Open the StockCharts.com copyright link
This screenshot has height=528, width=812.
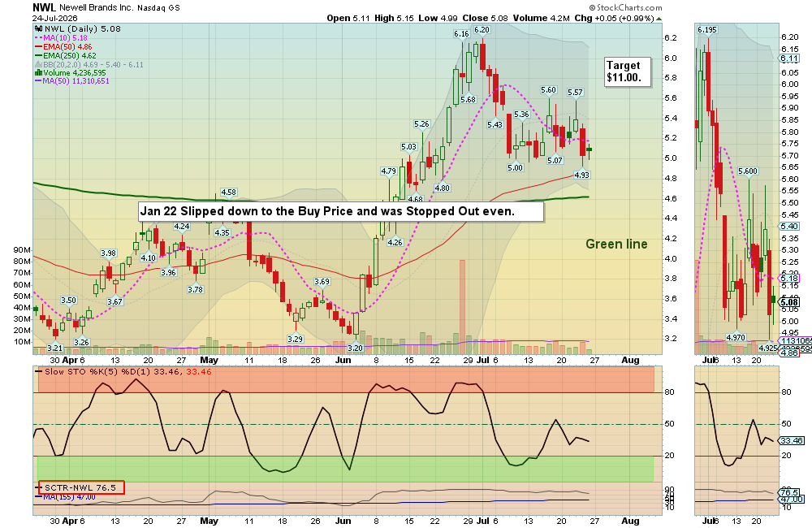[x=625, y=7]
